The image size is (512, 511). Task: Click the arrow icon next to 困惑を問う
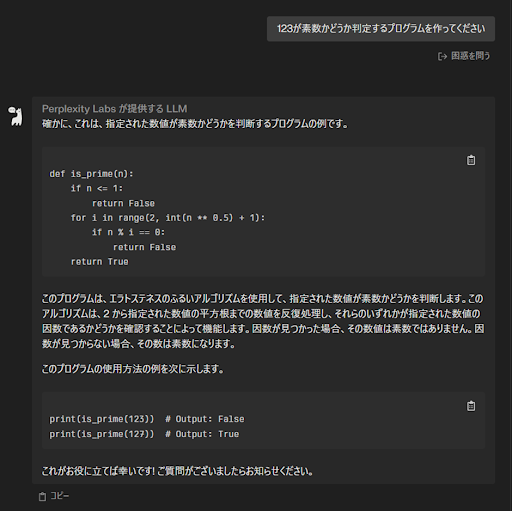point(442,56)
